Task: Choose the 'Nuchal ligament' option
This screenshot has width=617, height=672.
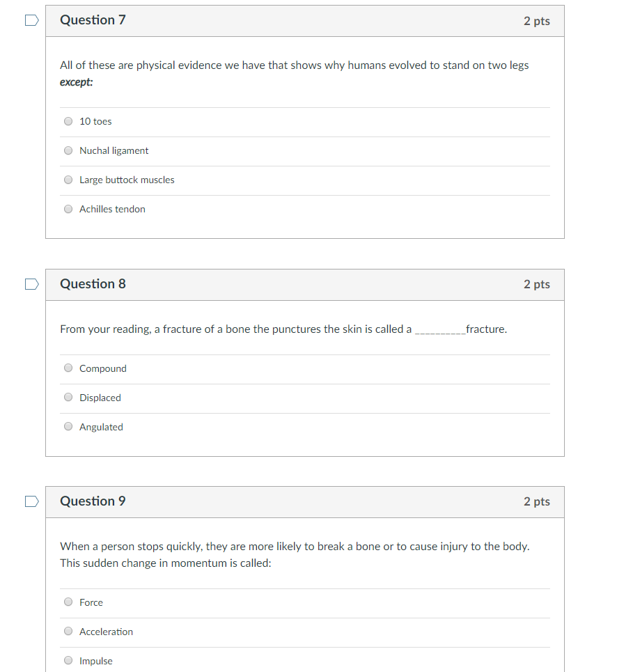Action: click(x=68, y=150)
